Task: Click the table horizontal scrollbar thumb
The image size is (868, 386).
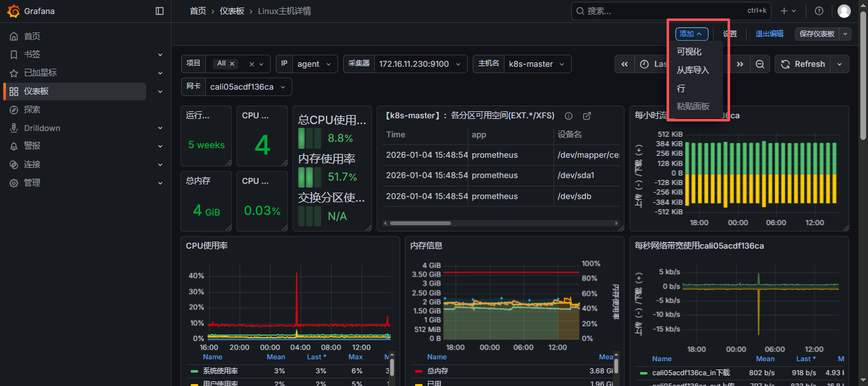Action: [421, 223]
